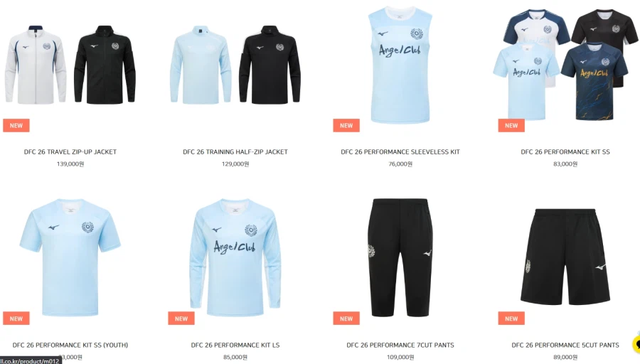Viewport: 640px width, 364px height.
Task: Select the light blue half-zip jacket image
Action: click(x=201, y=65)
